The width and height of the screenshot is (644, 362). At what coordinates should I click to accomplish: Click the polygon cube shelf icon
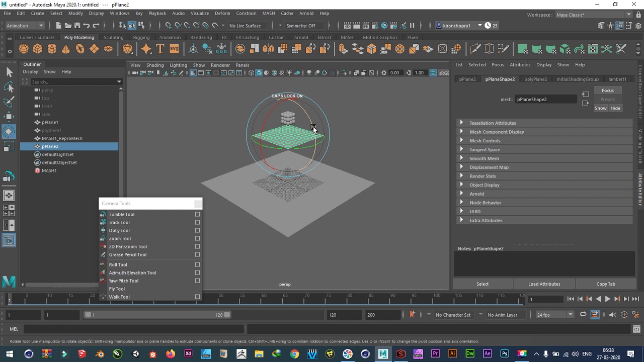coord(38,49)
